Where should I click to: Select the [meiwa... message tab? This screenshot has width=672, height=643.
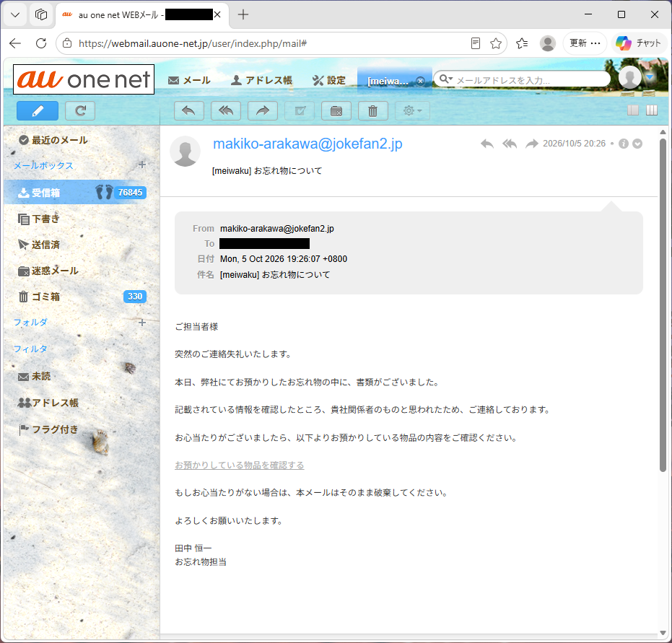click(x=388, y=81)
